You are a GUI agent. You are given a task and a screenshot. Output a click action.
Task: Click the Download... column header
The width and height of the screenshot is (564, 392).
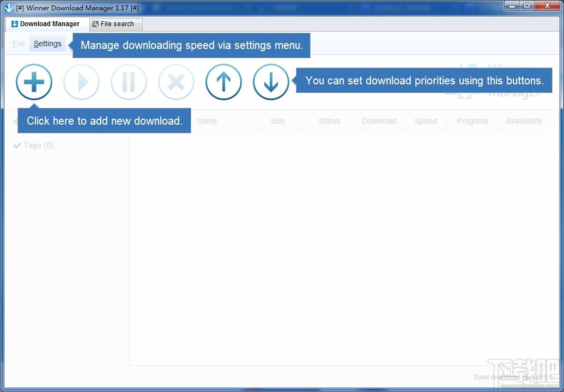(x=384, y=121)
